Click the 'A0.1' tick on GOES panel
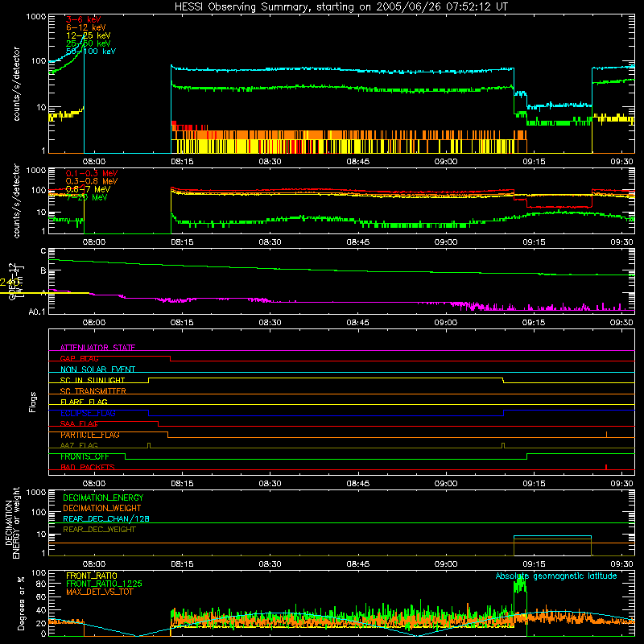The image size is (644, 644). click(37, 312)
